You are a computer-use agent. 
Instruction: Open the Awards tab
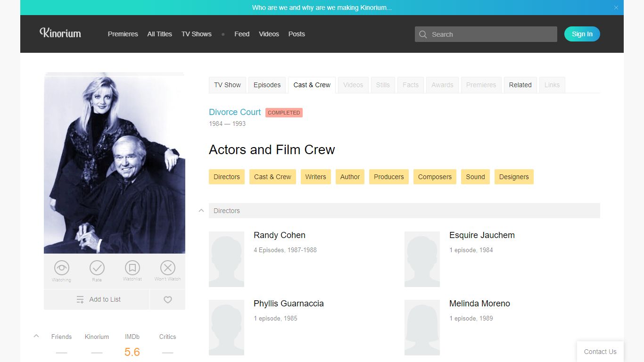(442, 85)
